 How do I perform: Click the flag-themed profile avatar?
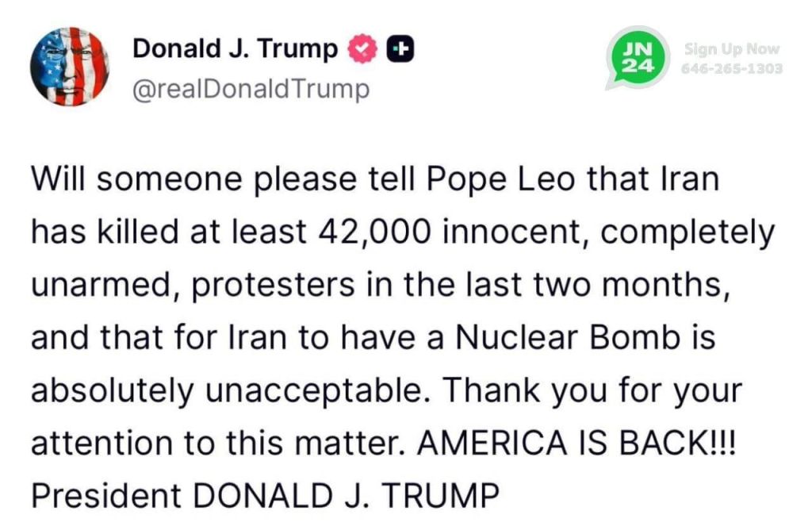pos(70,67)
